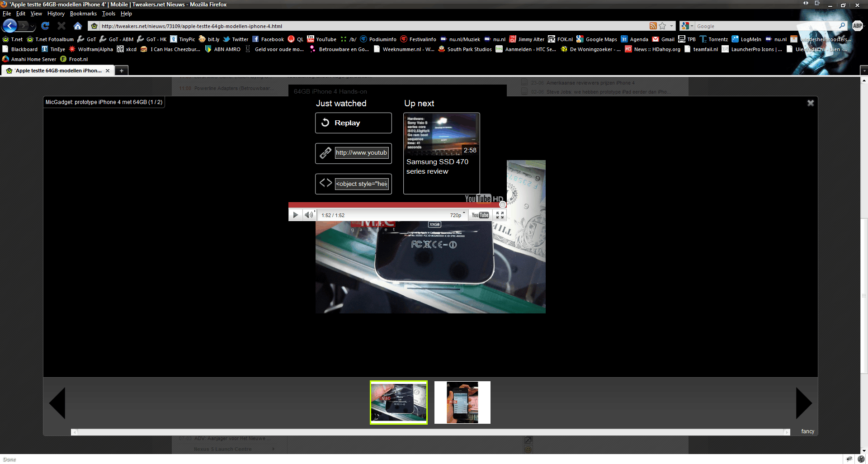
Task: Click the Replay button
Action: coord(354,123)
